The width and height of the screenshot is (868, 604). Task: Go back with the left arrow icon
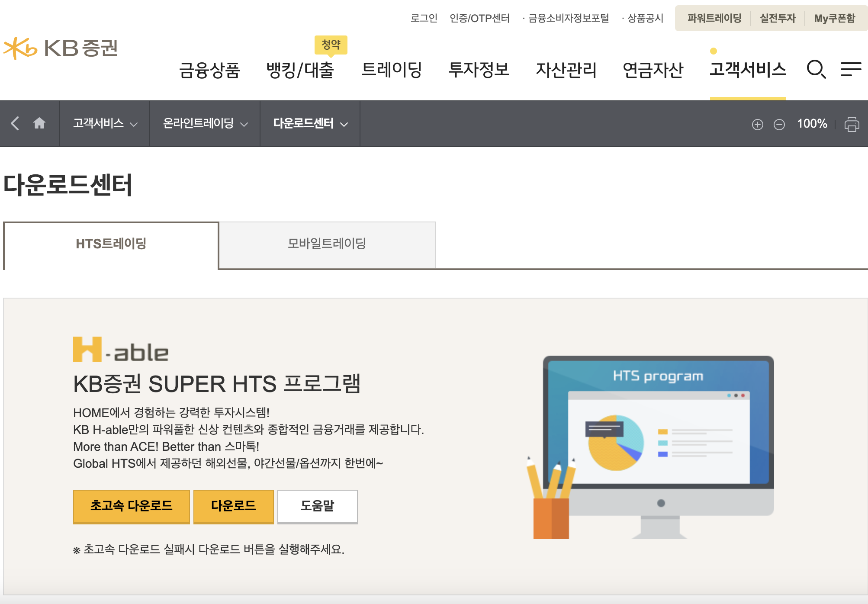pos(15,124)
